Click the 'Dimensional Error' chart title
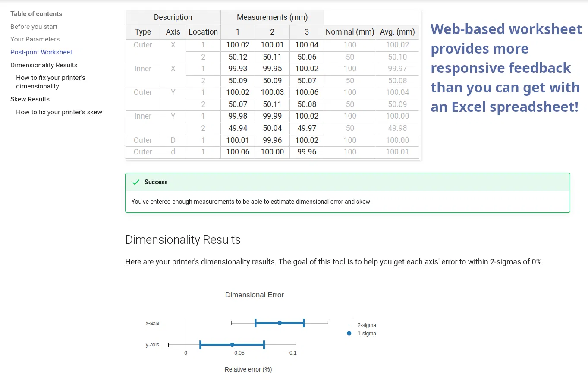 pyautogui.click(x=255, y=295)
